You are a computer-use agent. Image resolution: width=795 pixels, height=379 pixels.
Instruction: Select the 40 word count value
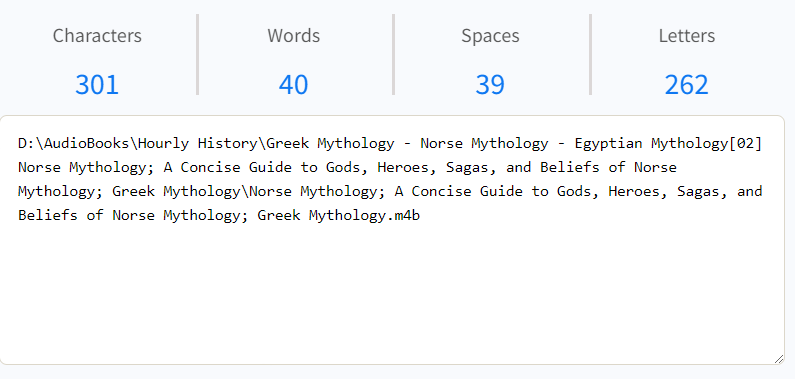(293, 84)
